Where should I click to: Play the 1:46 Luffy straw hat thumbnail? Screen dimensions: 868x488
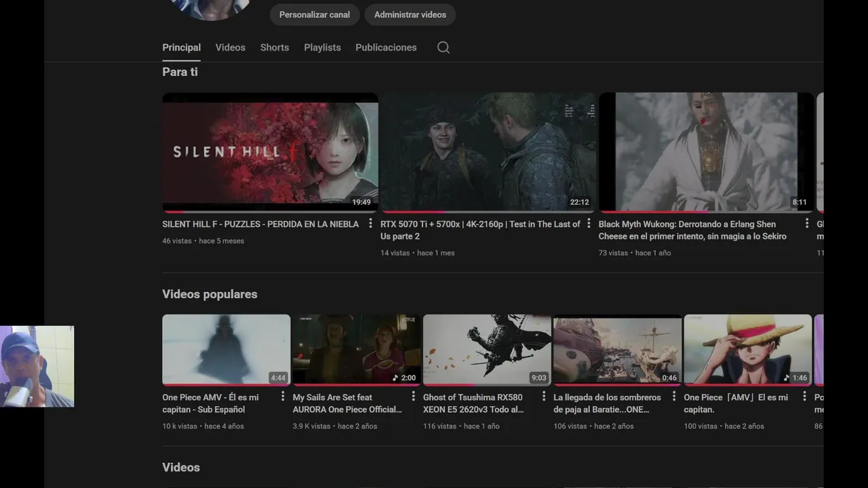[x=747, y=350]
